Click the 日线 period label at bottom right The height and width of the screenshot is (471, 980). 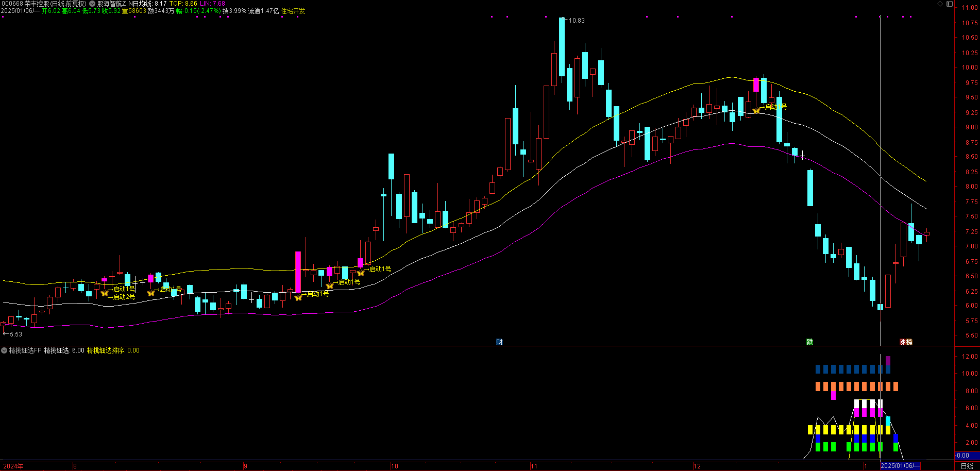(967, 466)
